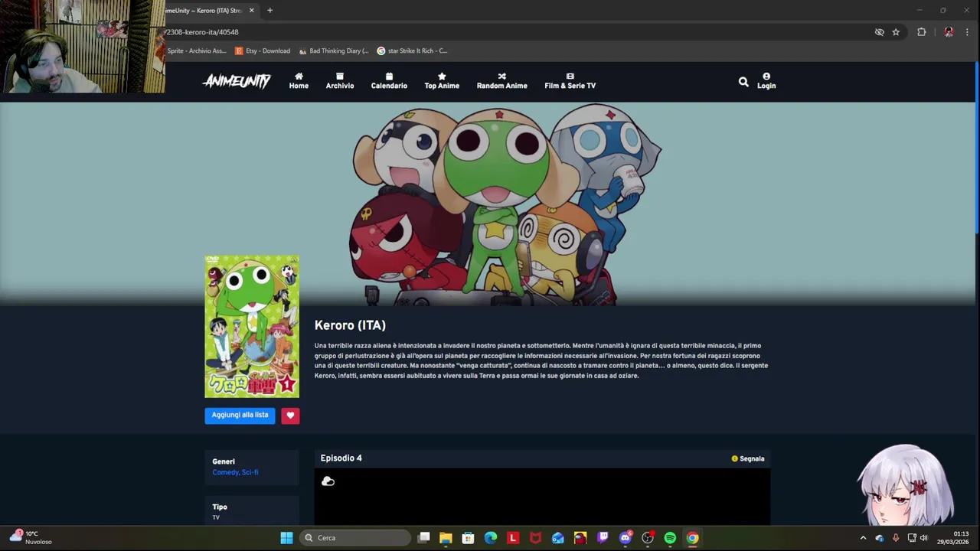
Task: Open the Login page
Action: point(766,81)
